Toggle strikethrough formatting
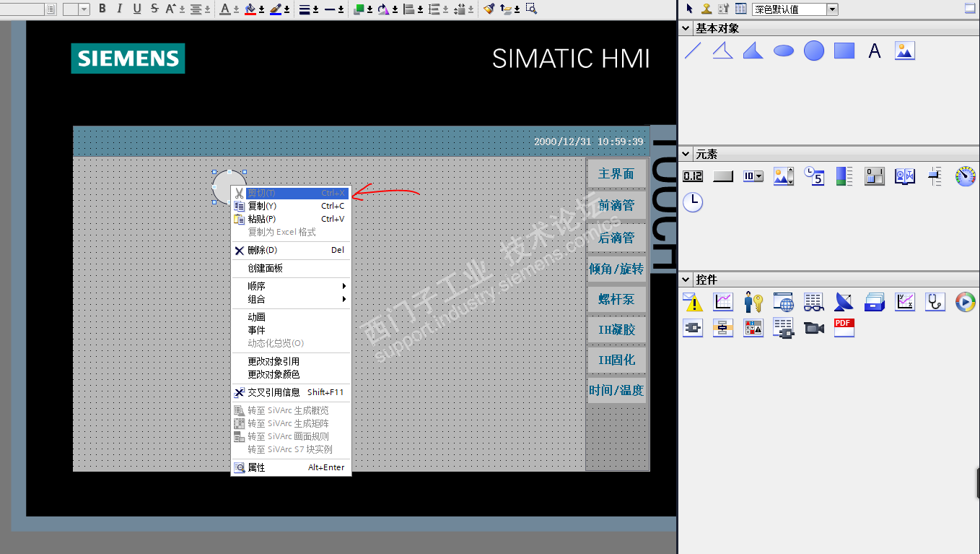 154,9
